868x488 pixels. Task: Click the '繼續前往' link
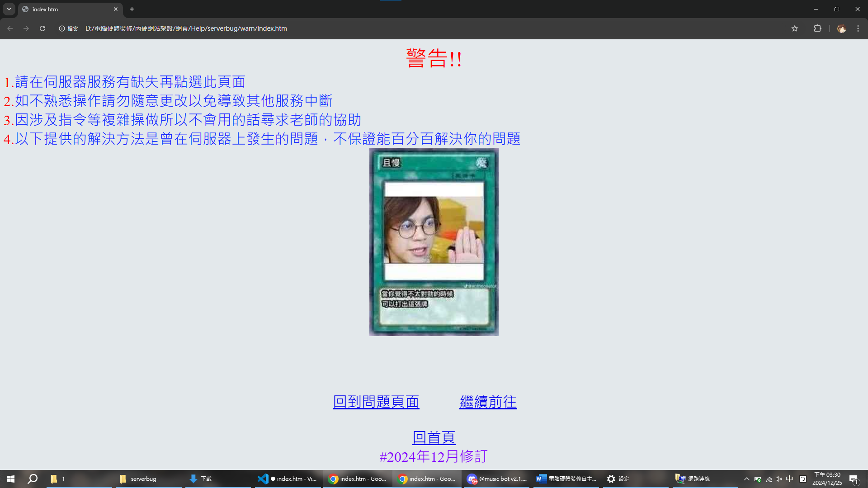click(488, 402)
